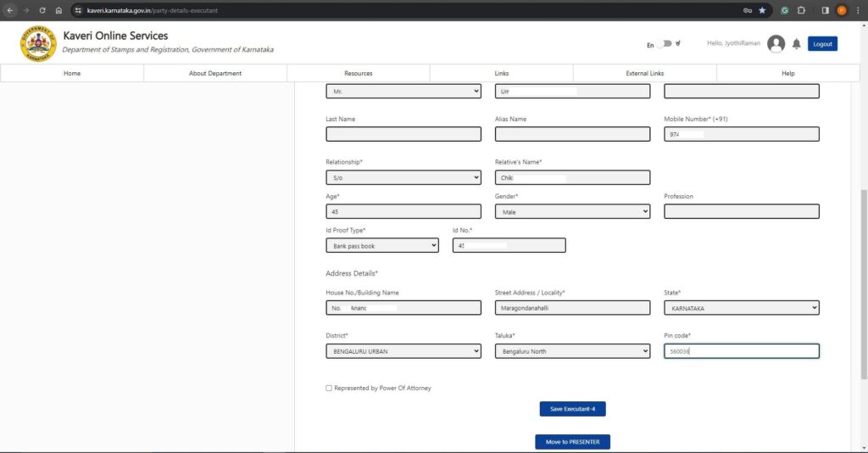
Task: Expand the District dropdown Bengaluru Urban
Action: tap(403, 351)
